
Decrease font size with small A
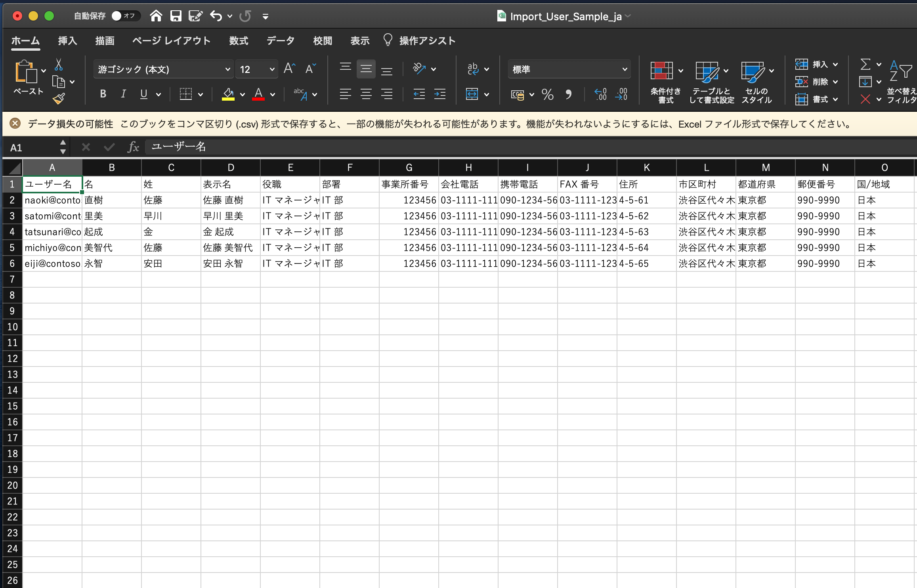pyautogui.click(x=311, y=69)
